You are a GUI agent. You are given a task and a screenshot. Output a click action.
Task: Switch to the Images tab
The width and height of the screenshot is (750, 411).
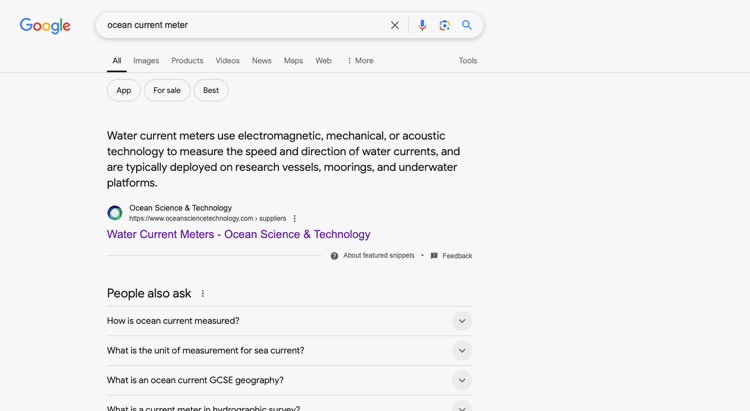pos(146,61)
